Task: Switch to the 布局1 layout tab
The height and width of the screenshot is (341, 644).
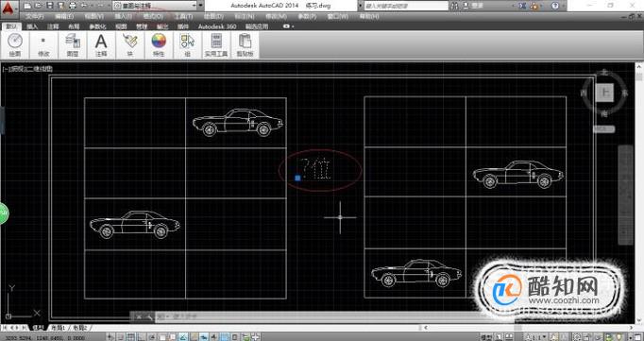Action: tap(60, 328)
